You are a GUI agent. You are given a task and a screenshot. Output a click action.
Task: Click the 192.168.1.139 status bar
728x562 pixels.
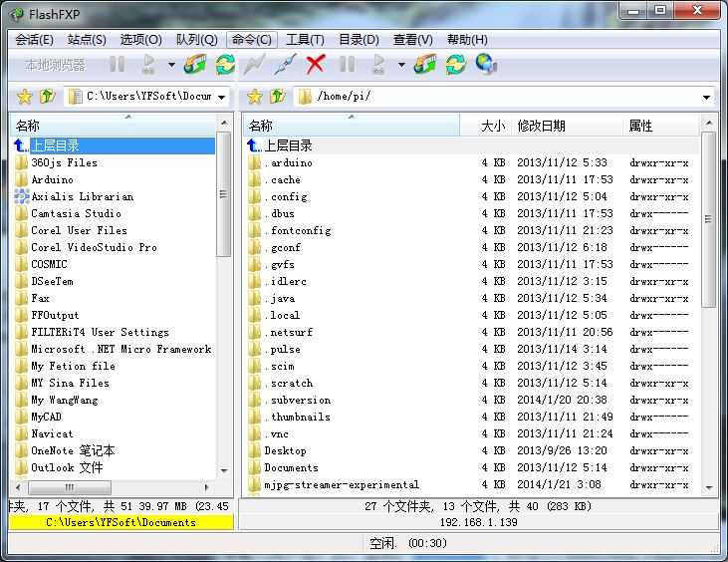[x=478, y=522]
